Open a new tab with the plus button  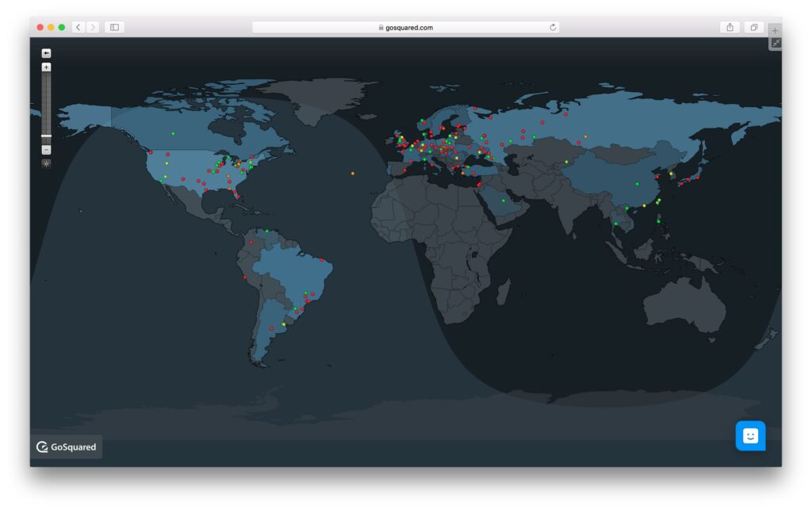[775, 29]
